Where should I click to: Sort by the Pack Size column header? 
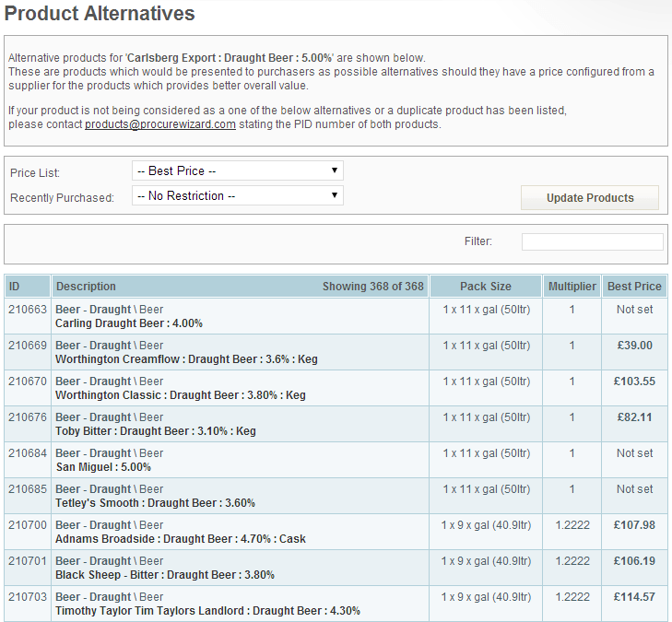tap(486, 287)
